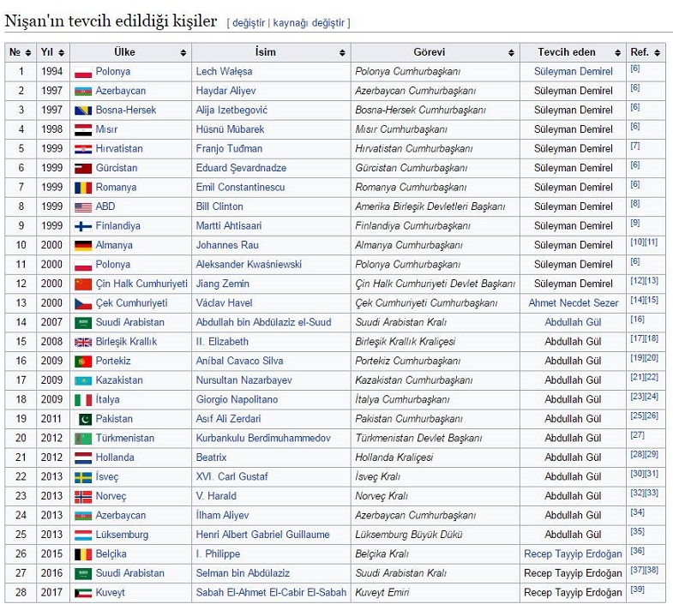The image size is (673, 616).
Task: Open the Haydar Aliyev link
Action: (x=225, y=91)
